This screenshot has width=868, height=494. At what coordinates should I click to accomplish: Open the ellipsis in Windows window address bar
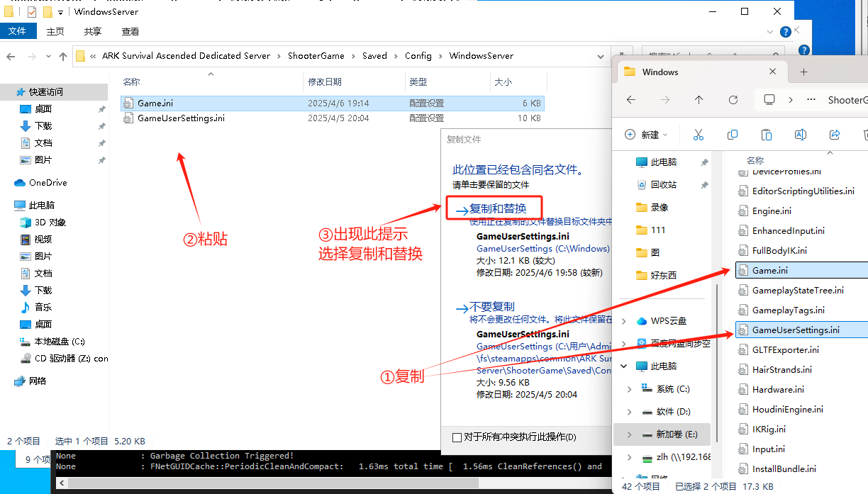(811, 100)
